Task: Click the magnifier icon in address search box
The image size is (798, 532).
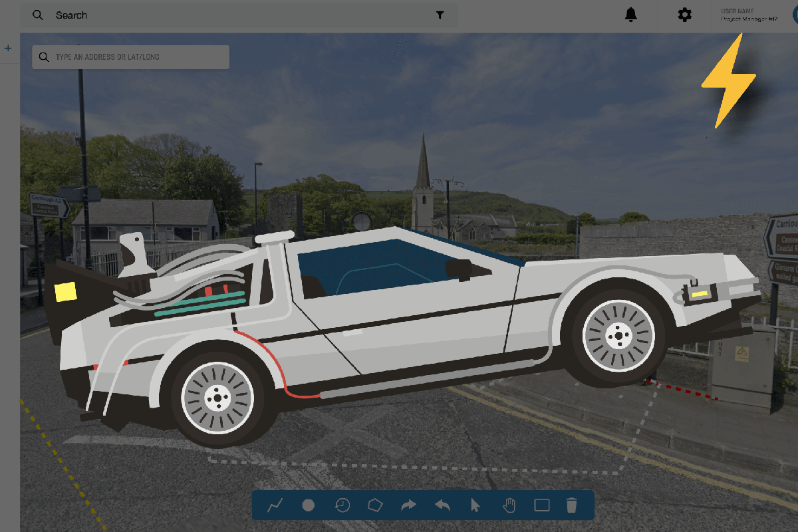Action: (x=44, y=57)
